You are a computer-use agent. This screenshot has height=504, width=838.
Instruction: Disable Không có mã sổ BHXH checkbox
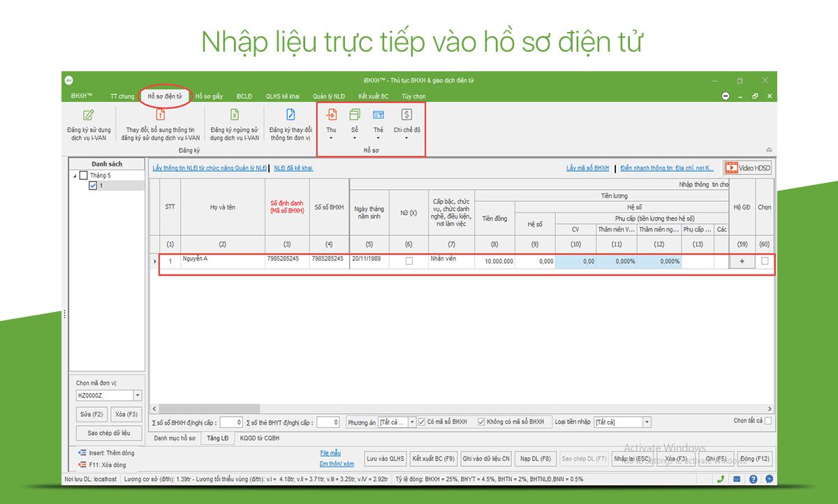pyautogui.click(x=481, y=421)
